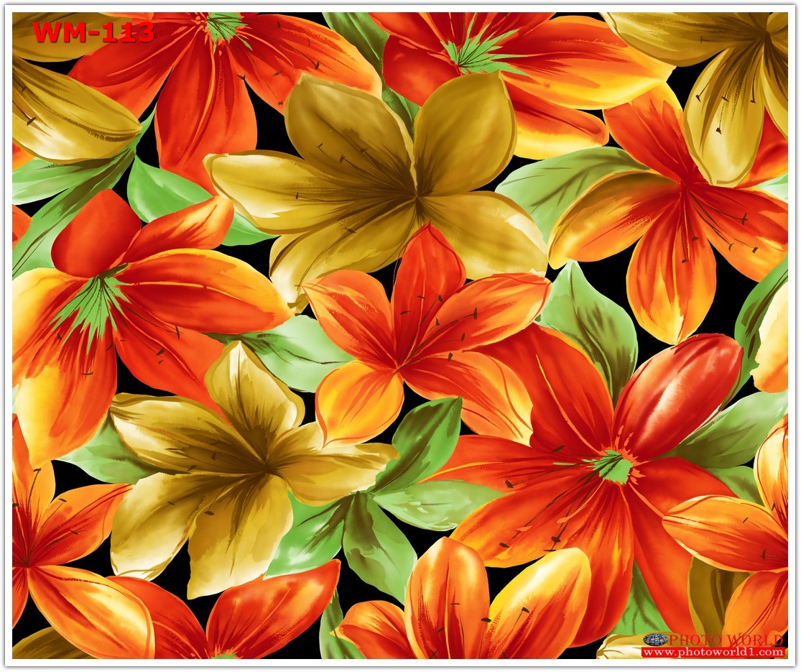Click center of lower-left olive-gold flower
The height and width of the screenshot is (672, 801).
[262, 460]
